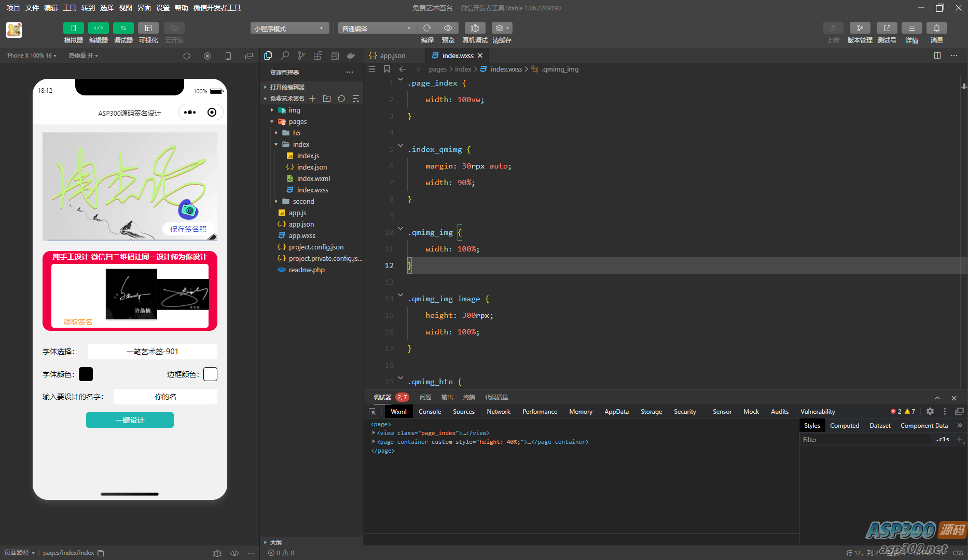This screenshot has height=560, width=968.
Task: Open the font selection picker
Action: [153, 352]
